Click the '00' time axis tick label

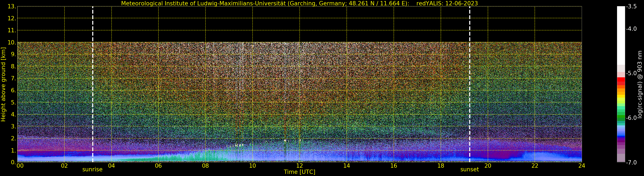point(20,166)
